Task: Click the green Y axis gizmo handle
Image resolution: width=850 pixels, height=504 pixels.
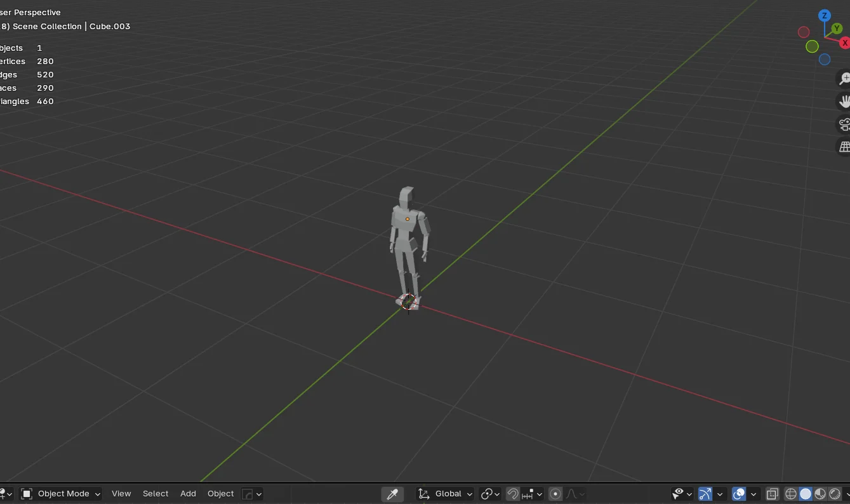Action: pyautogui.click(x=837, y=29)
